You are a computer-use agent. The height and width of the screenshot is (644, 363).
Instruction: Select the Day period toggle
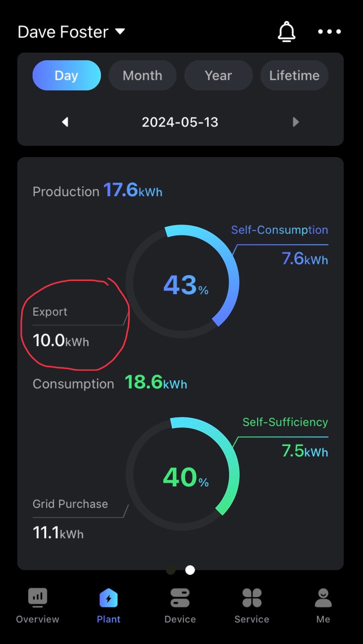(66, 76)
